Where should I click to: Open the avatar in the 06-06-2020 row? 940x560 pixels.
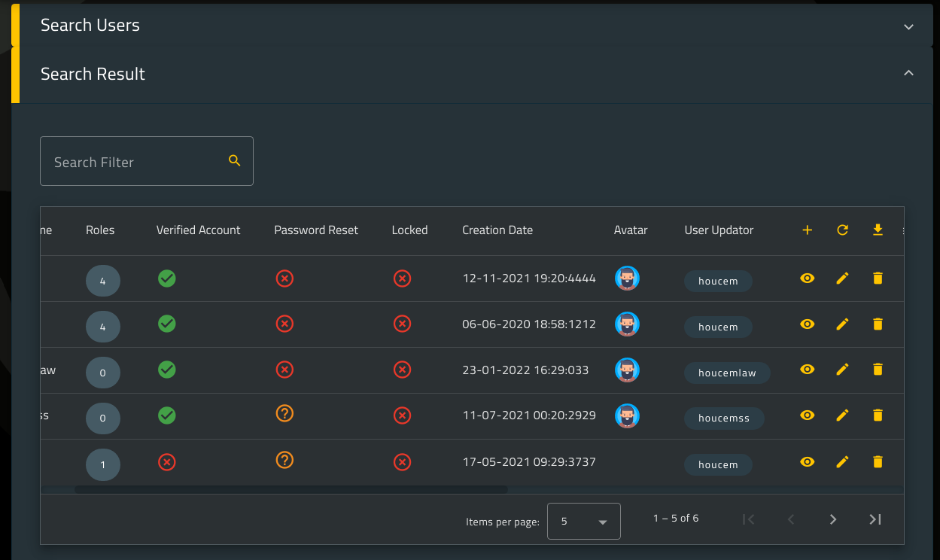tap(628, 324)
